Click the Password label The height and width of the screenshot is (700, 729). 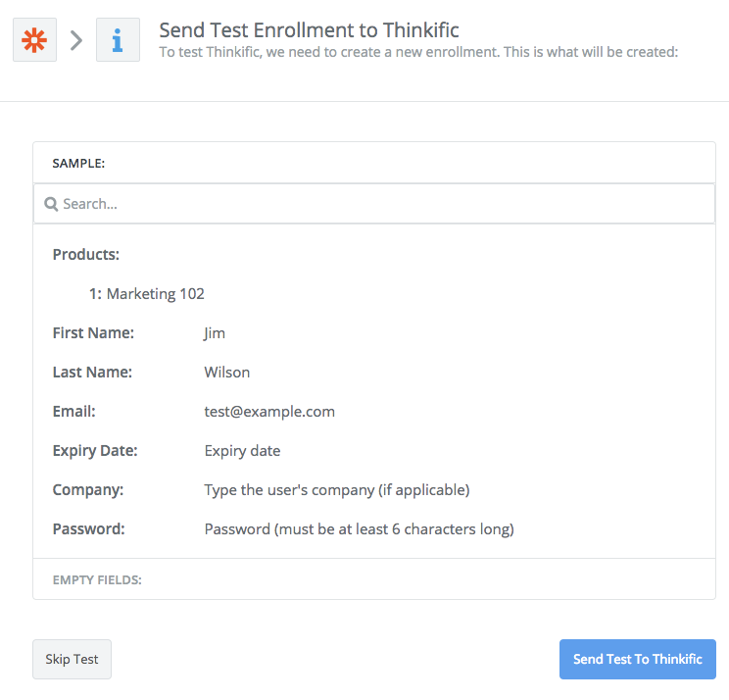[x=89, y=529]
